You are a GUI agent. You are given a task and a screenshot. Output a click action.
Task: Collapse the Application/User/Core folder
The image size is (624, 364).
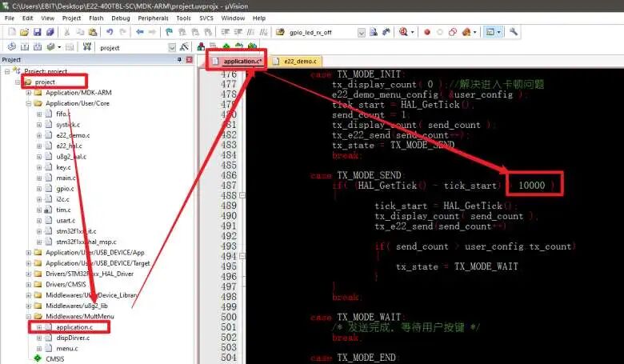click(x=28, y=103)
